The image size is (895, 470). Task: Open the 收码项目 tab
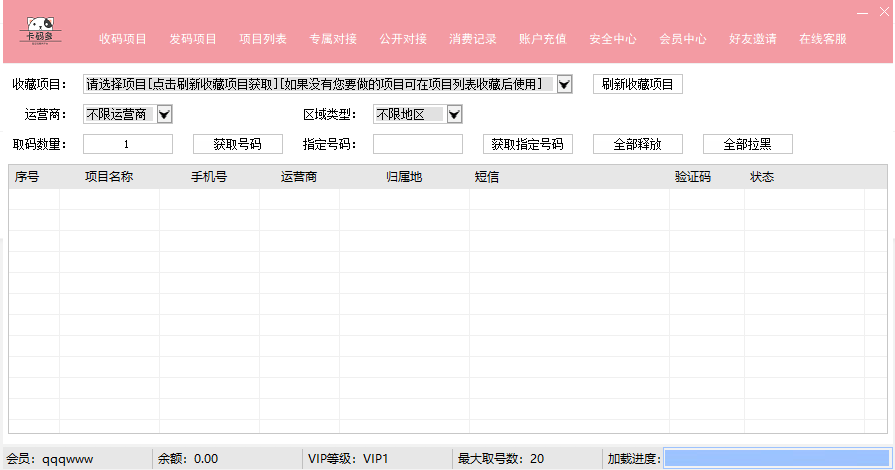(x=123, y=39)
